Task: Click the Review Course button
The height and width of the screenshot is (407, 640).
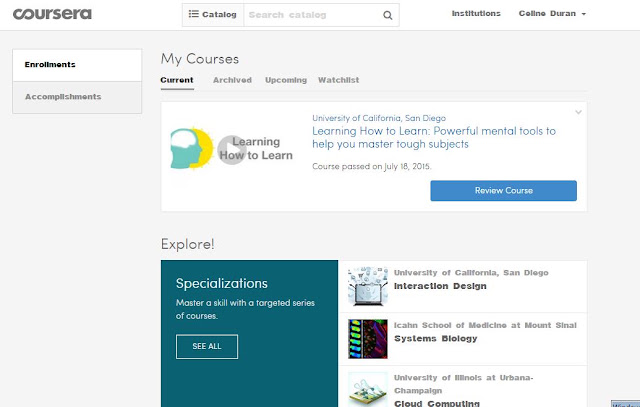Action: coord(503,191)
